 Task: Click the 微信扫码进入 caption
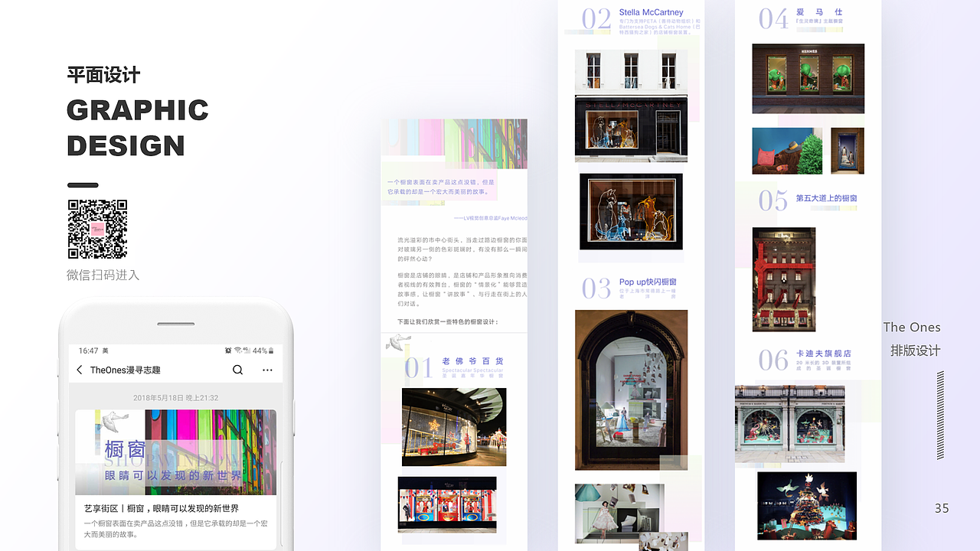pos(103,275)
